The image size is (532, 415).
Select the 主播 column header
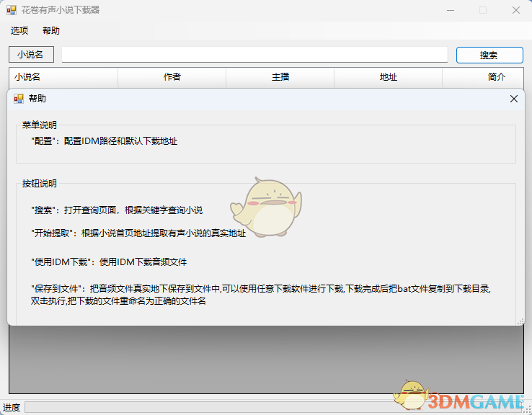click(x=280, y=77)
